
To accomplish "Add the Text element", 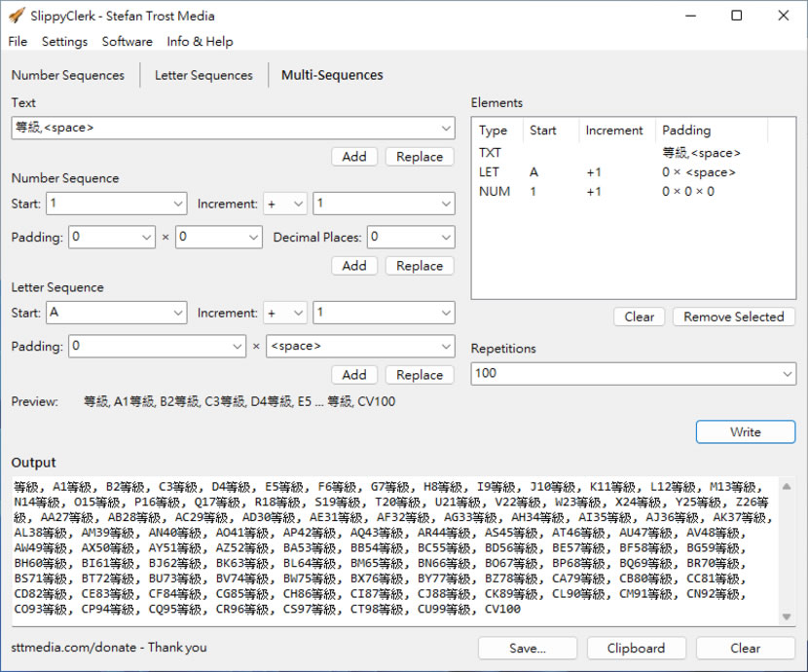I will coord(354,157).
